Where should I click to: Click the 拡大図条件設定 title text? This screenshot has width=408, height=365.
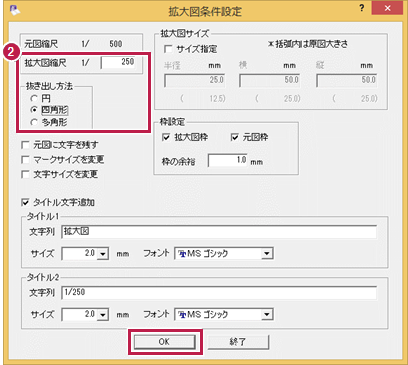point(205,11)
